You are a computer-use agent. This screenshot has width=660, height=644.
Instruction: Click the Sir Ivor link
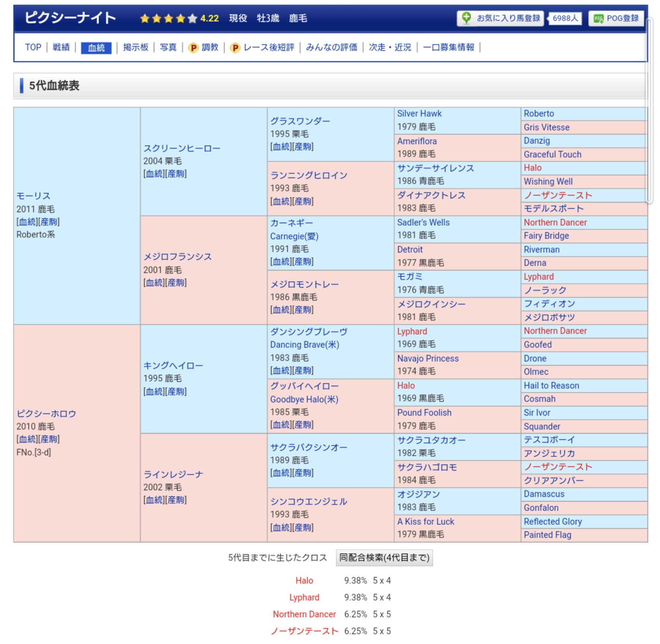click(537, 412)
